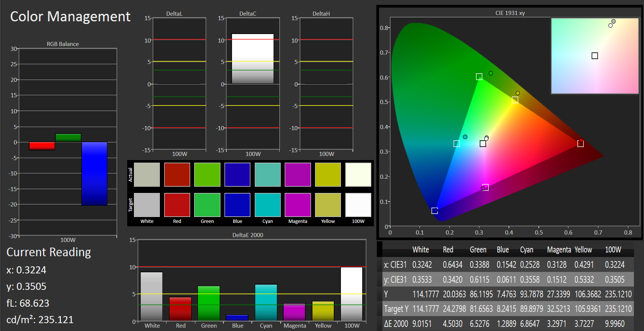Click the 'CIE 1931 xy' chart title
Image resolution: width=644 pixels, height=331 pixels.
click(x=510, y=13)
